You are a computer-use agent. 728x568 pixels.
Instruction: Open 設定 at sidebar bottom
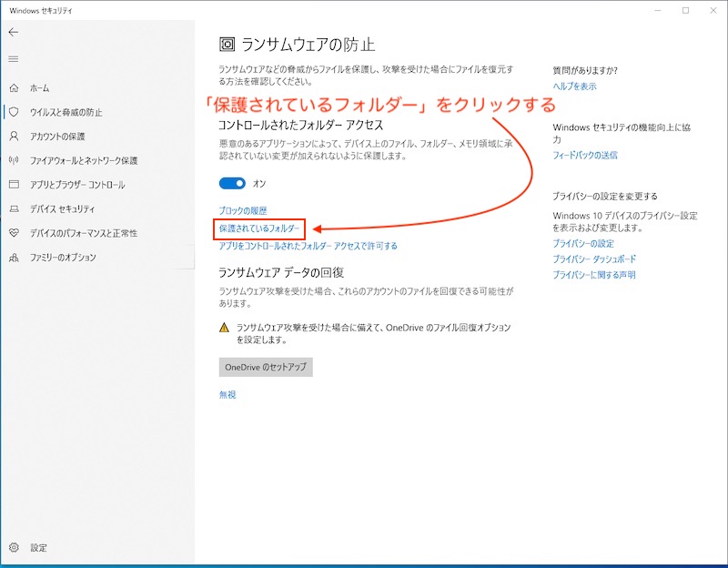coord(38,548)
